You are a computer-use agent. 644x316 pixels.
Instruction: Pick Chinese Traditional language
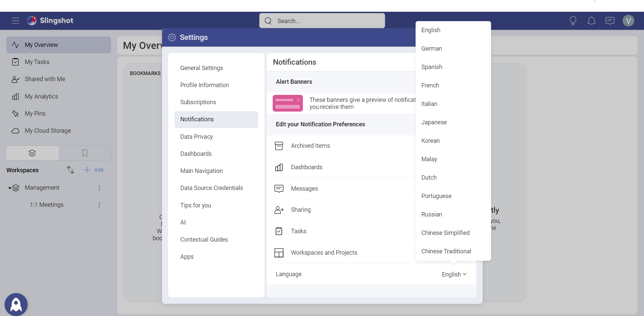pos(453,251)
